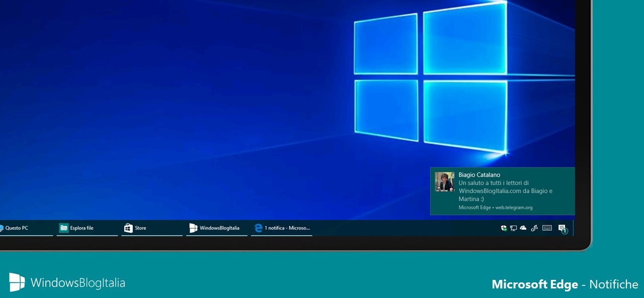Click Show desktop strip at taskbar end
Image resolution: width=644 pixels, height=298 pixels.
(x=573, y=228)
